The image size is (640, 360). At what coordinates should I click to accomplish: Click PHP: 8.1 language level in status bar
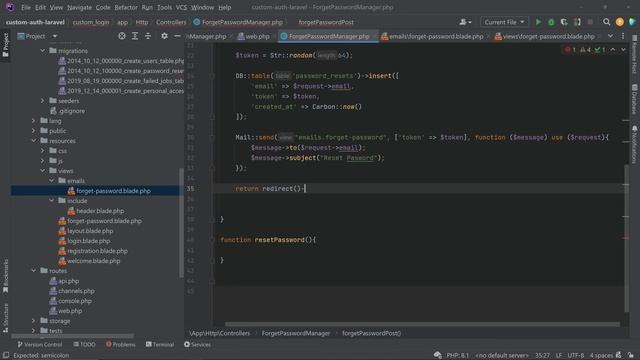(x=458, y=355)
